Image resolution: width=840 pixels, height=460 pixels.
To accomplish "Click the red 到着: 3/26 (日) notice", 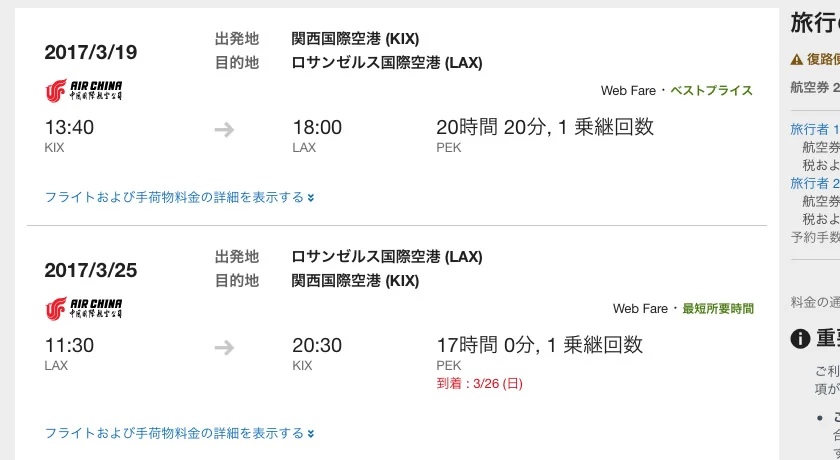I will tap(480, 383).
